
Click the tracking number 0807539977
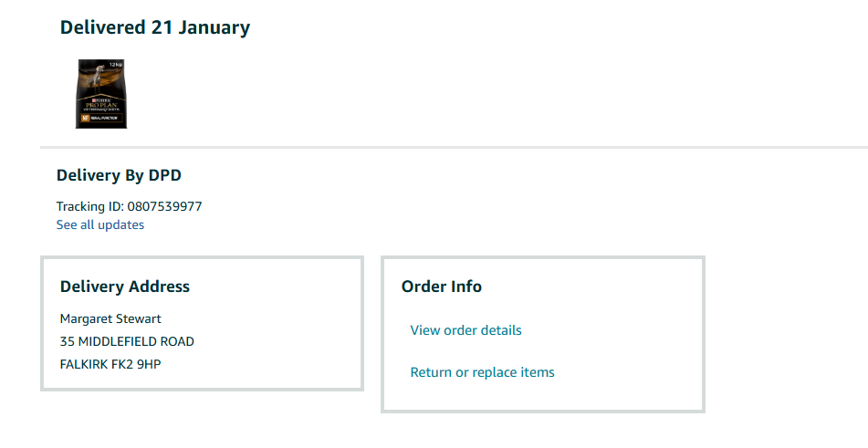coord(165,206)
